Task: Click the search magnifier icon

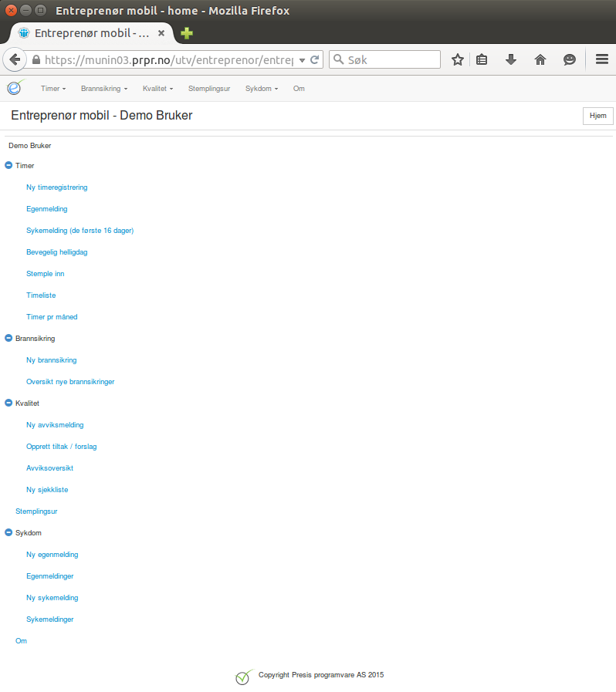Action: pyautogui.click(x=338, y=59)
